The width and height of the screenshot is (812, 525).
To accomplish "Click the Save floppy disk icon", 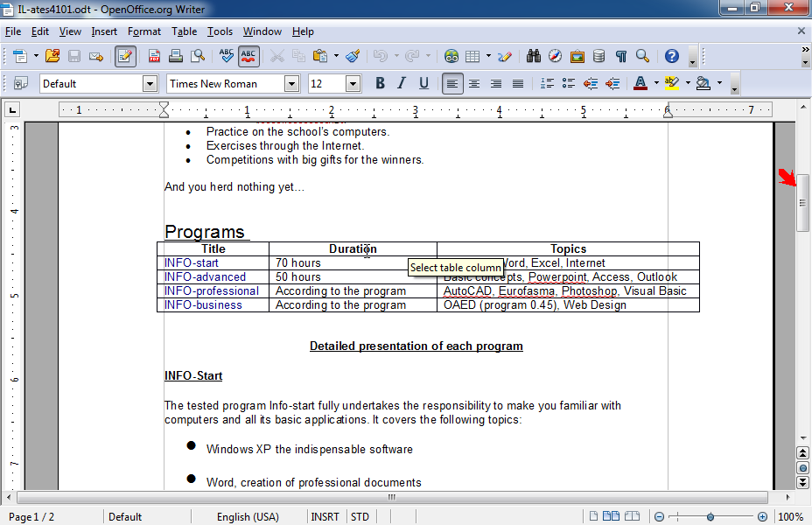I will [74, 56].
